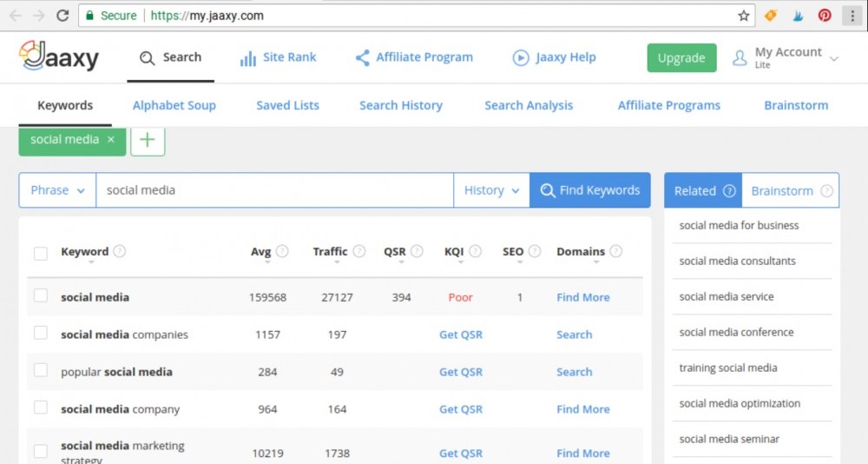Click the orange tag extension icon

(x=770, y=16)
